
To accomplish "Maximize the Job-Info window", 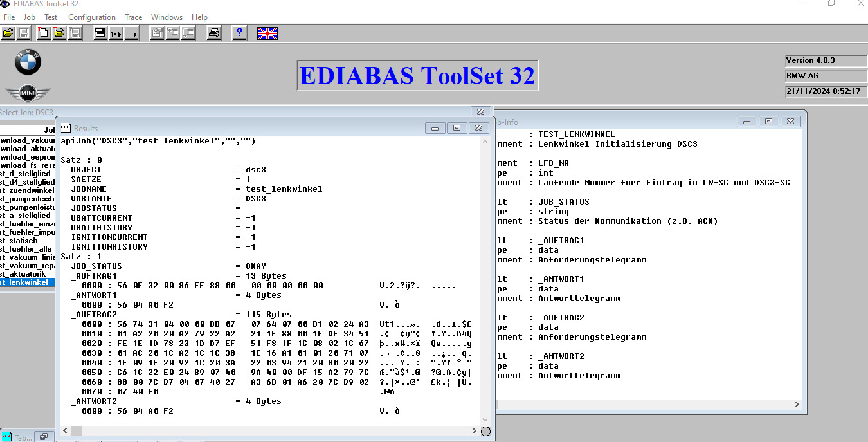I will (x=768, y=121).
